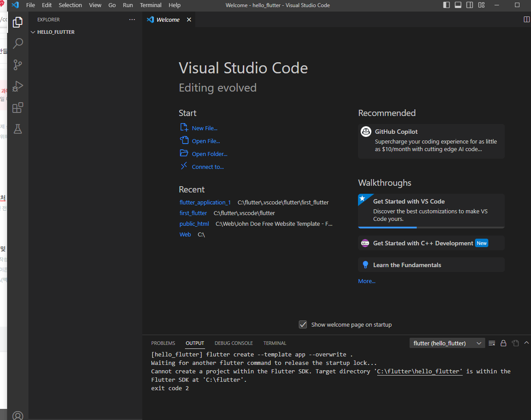Open Get Started with VS Code walkthrough
Image resolution: width=531 pixels, height=420 pixels.
point(431,211)
